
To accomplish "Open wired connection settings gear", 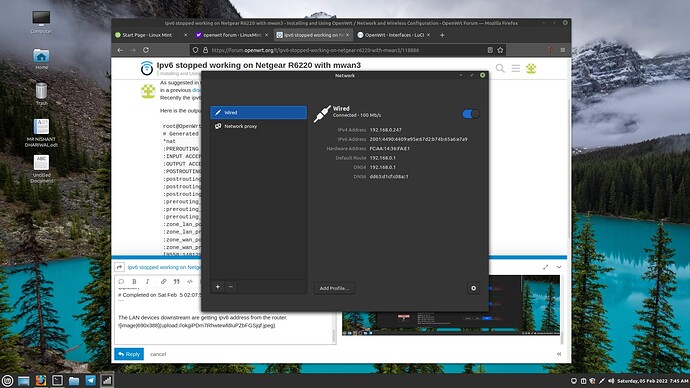I will (x=473, y=288).
